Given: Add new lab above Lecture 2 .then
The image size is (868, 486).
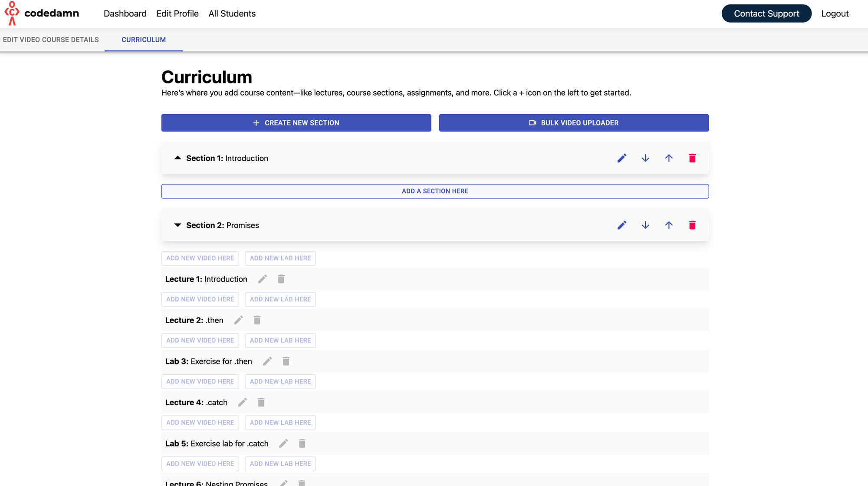Looking at the screenshot, I should (280, 299).
